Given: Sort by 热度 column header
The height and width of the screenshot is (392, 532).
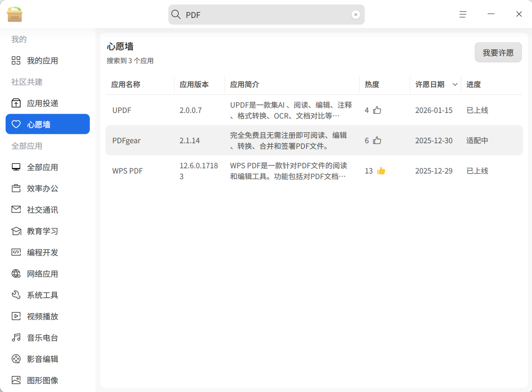Looking at the screenshot, I should click(372, 85).
